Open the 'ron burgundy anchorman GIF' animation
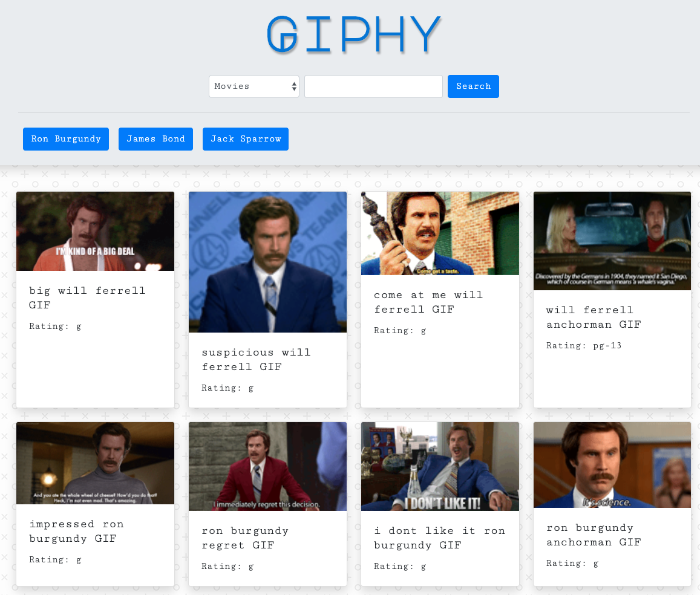This screenshot has width=700, height=595. coord(612,464)
